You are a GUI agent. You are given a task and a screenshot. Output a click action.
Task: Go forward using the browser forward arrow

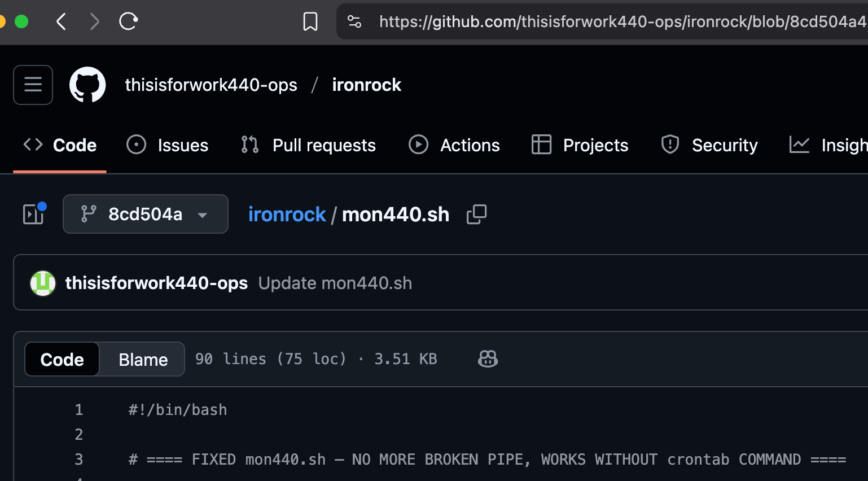pos(94,22)
